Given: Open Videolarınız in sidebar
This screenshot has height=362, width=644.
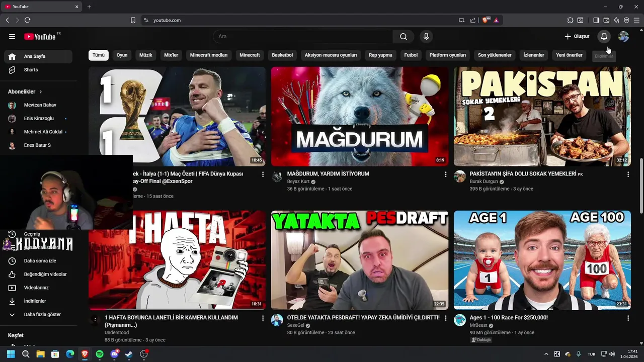Looking at the screenshot, I should pyautogui.click(x=38, y=288).
